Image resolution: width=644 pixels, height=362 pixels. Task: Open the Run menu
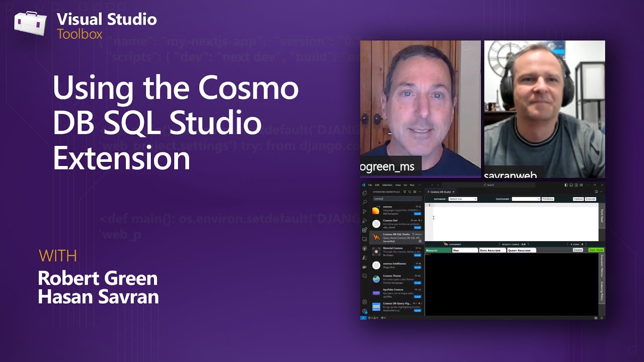pos(412,185)
